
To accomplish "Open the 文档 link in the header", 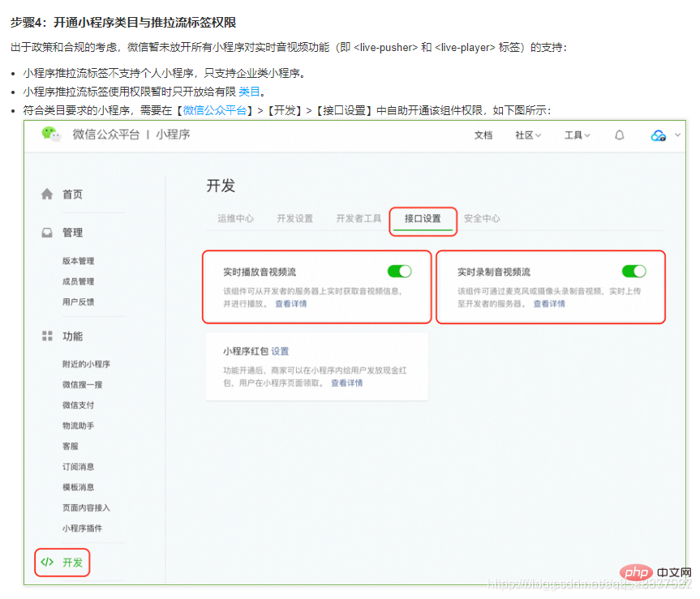I will tap(483, 135).
